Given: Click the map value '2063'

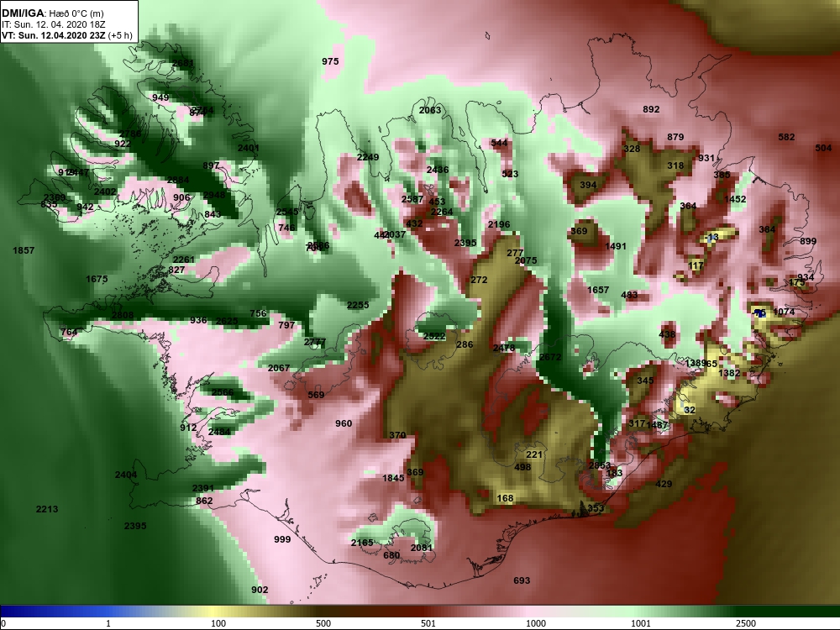Looking at the screenshot, I should click(429, 110).
